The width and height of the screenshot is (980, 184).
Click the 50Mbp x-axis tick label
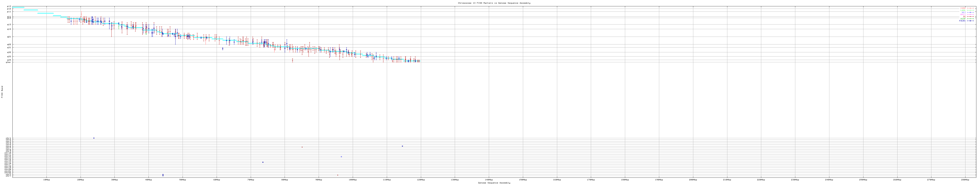tap(183, 179)
